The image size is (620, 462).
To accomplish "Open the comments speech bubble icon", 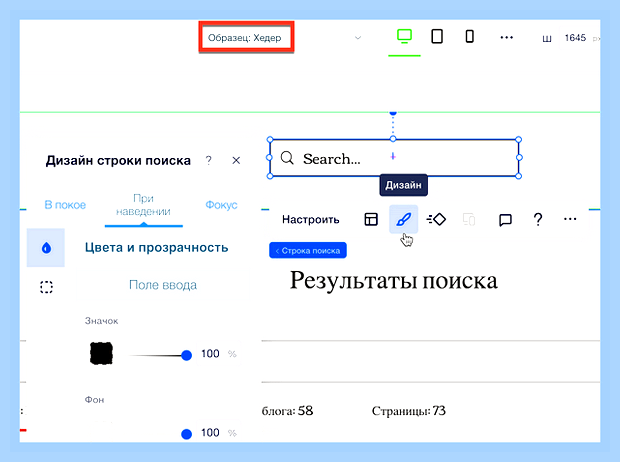I will pyautogui.click(x=505, y=220).
